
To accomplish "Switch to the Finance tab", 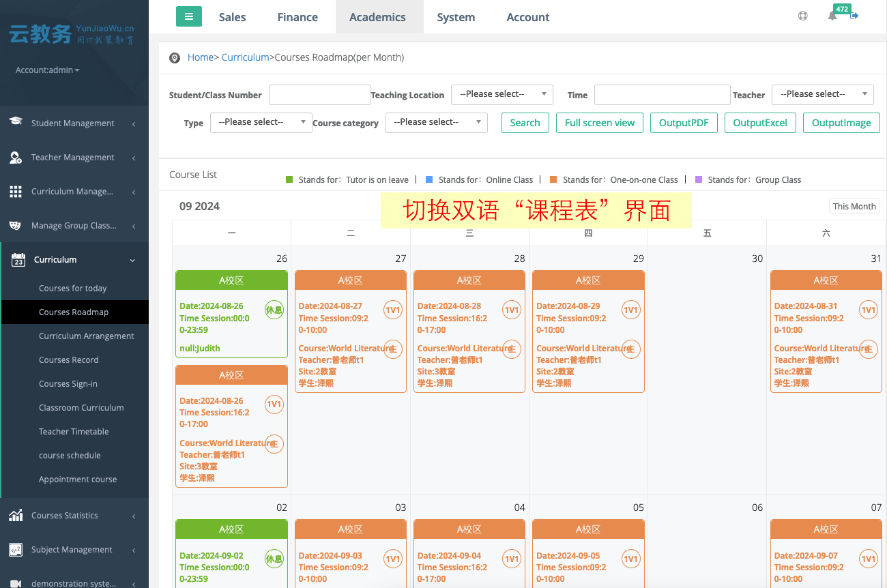I will pyautogui.click(x=297, y=17).
